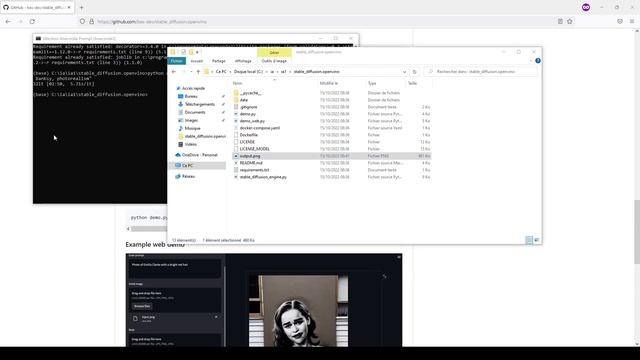The width and height of the screenshot is (640, 360).
Task: Go back in File Explorer
Action: coord(174,72)
